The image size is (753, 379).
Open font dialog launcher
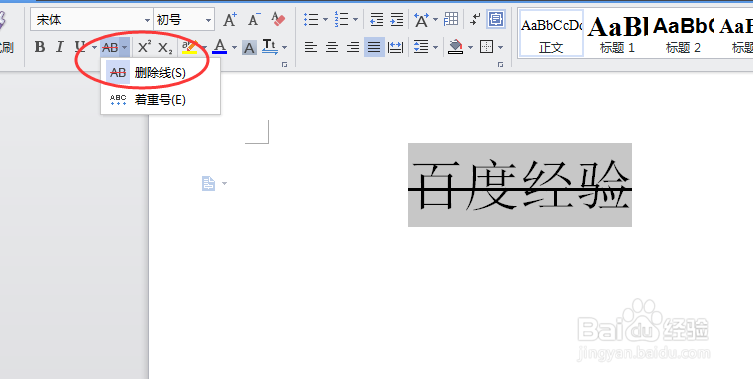pyautogui.click(x=284, y=64)
